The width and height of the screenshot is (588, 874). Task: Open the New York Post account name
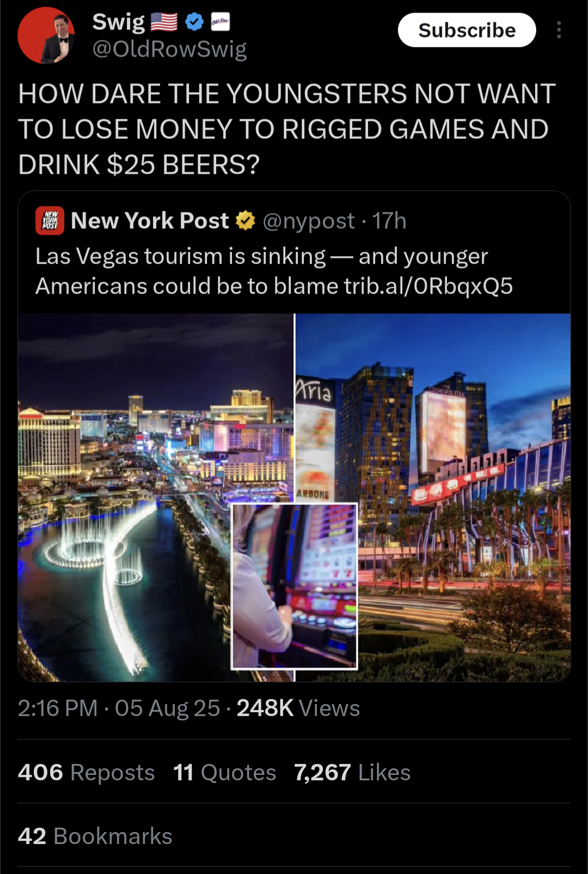pyautogui.click(x=150, y=221)
